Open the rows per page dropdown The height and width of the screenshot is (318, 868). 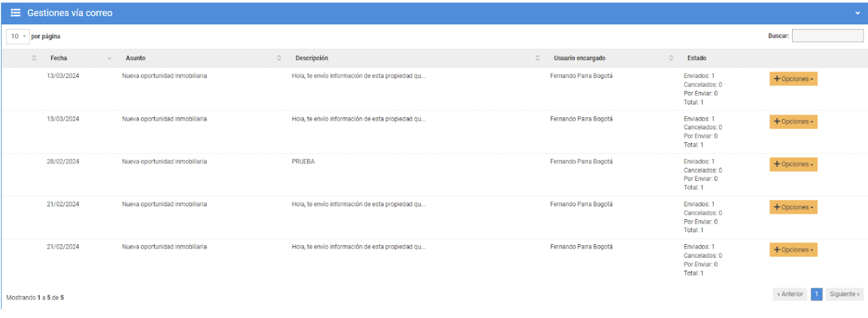tap(18, 36)
